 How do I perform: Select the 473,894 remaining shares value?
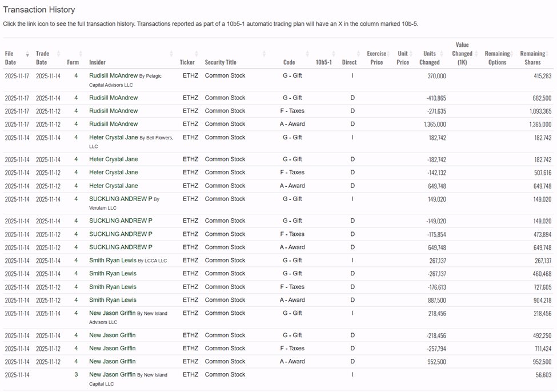click(543, 234)
